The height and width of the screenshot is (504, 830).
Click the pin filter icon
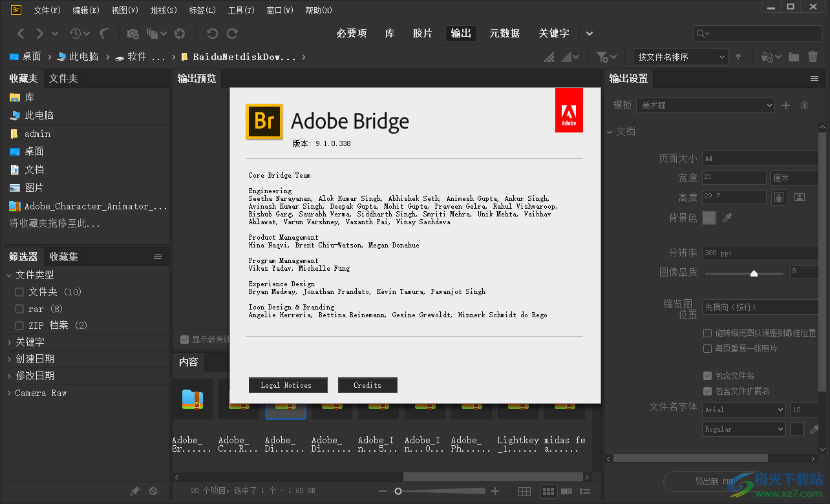click(x=134, y=491)
